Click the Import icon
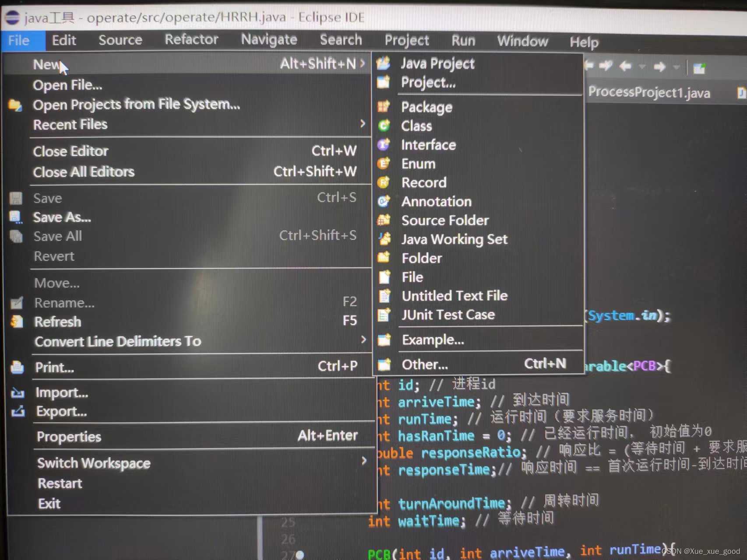 pos(18,392)
